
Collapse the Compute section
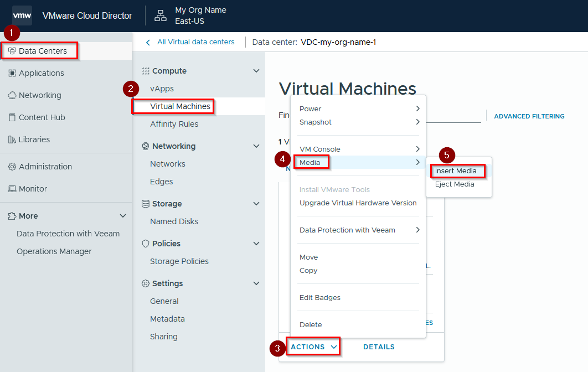(x=256, y=71)
